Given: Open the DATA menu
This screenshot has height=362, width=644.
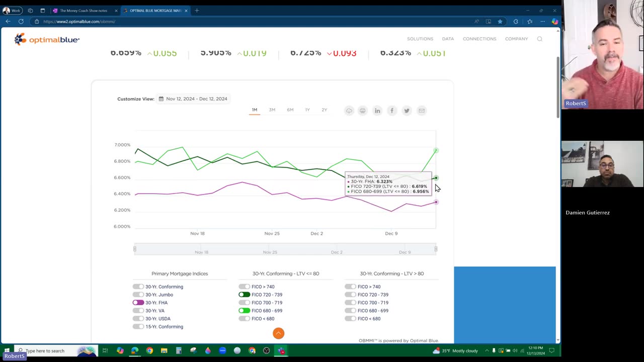Looking at the screenshot, I should pos(448,39).
